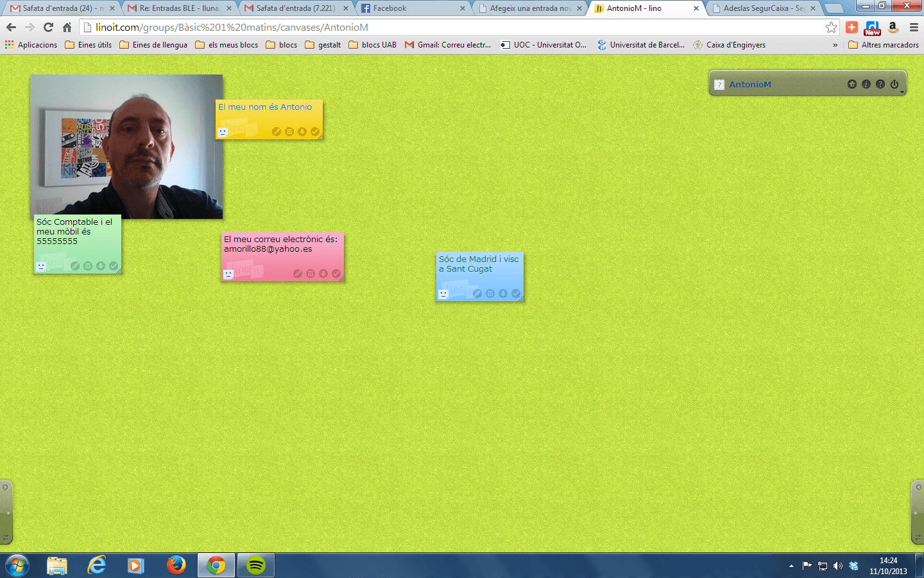Mark the green Comptable sticky as complete

114,266
